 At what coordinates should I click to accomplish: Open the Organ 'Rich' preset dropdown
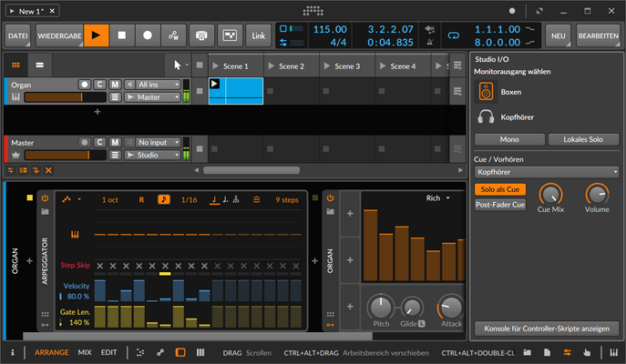click(x=437, y=198)
